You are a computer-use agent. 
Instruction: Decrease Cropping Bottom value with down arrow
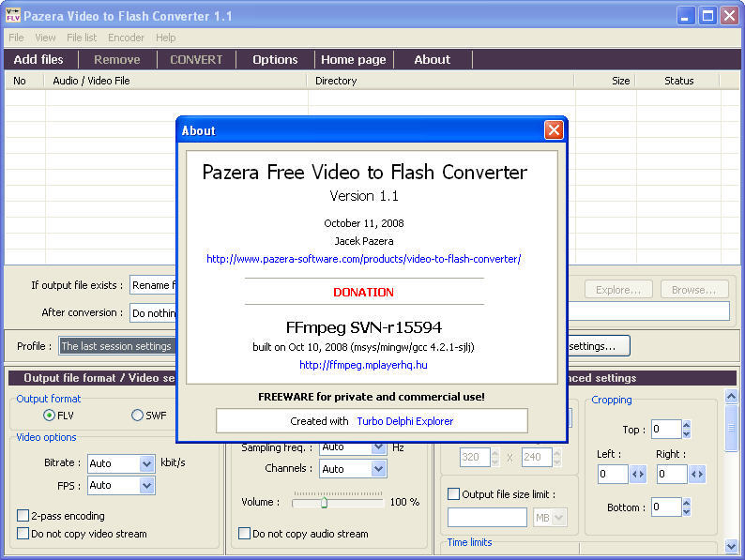click(x=686, y=511)
